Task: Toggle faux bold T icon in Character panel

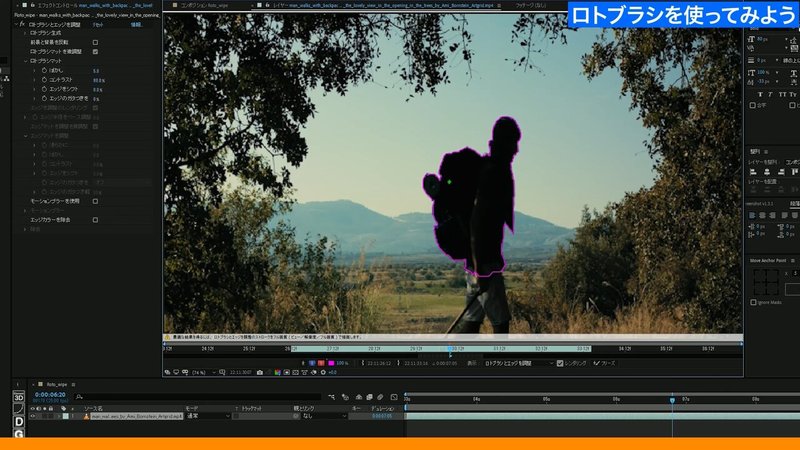Action: coord(760,94)
